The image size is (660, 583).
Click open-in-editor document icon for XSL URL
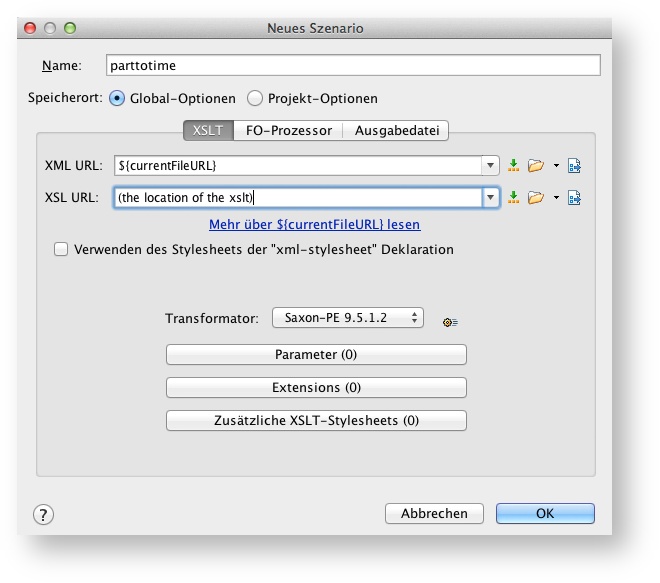point(575,198)
